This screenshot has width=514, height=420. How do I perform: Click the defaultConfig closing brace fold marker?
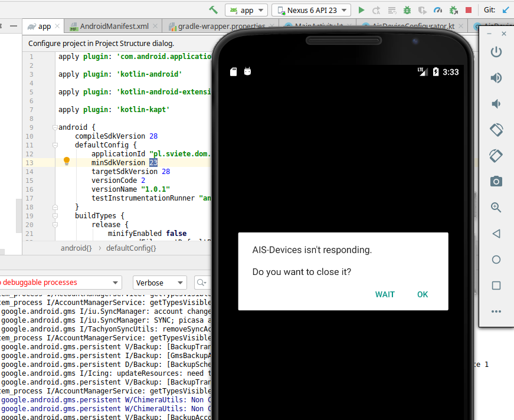[55, 207]
